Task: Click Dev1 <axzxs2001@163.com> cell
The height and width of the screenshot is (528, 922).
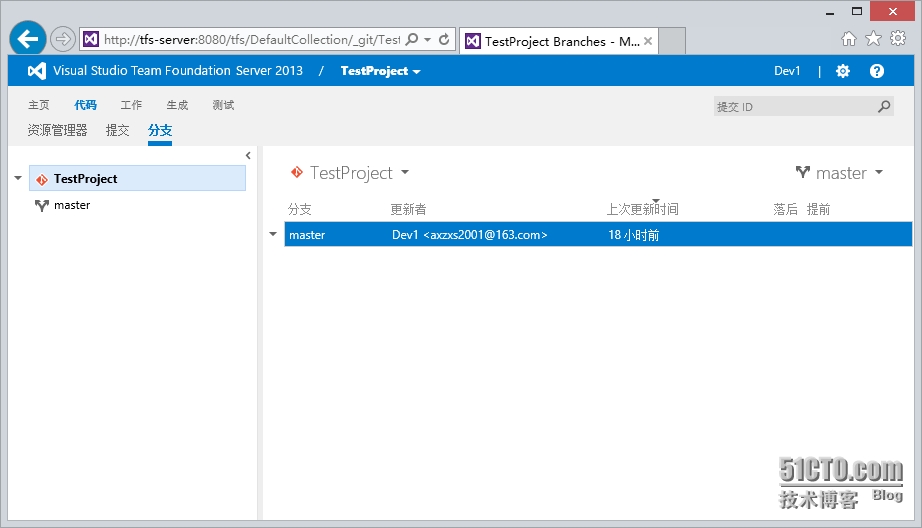Action: tap(470, 235)
